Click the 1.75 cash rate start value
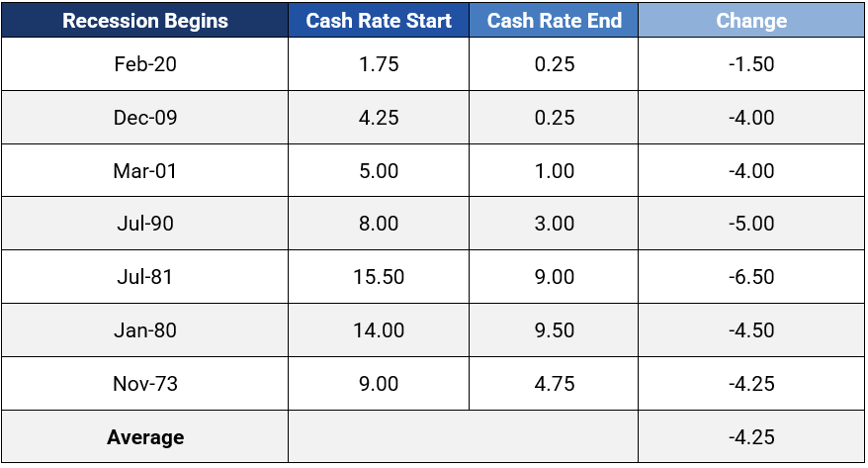Image resolution: width=868 pixels, height=468 pixels. (379, 64)
